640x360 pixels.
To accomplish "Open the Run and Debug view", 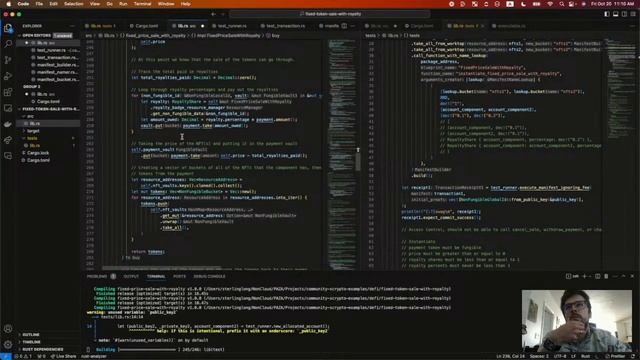I will tap(8, 76).
